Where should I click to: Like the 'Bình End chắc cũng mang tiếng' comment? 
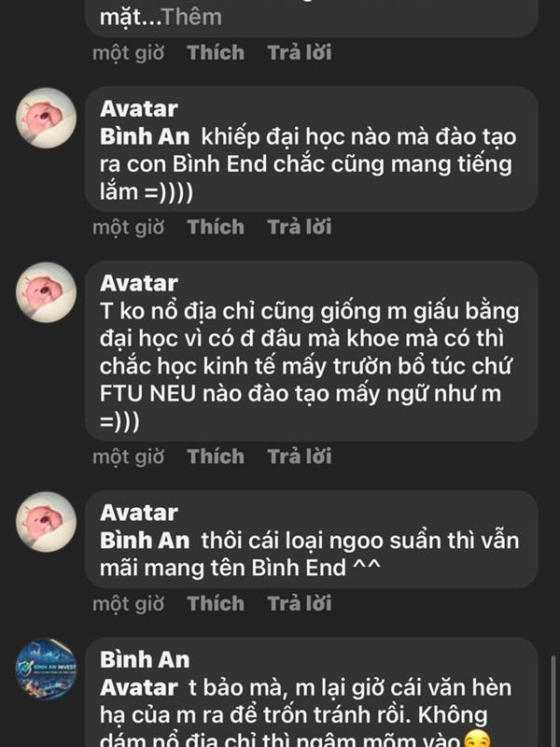pyautogui.click(x=216, y=227)
